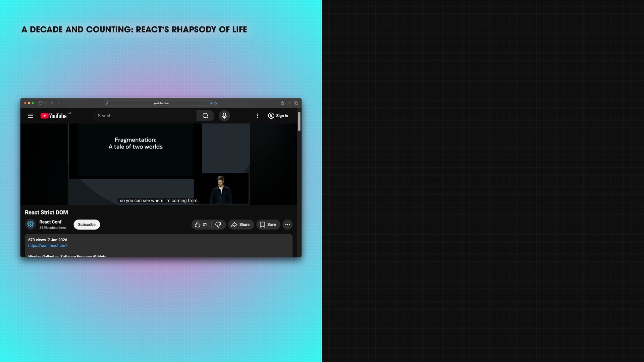644x362 pixels.
Task: Open the React Conf channel avatar
Action: pyautogui.click(x=31, y=224)
